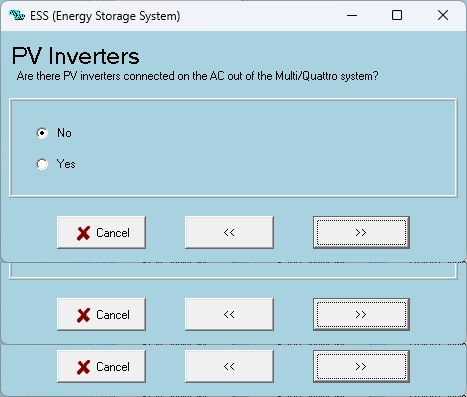Click the ESS (Energy Storage System) title text
467x397 pixels.
point(105,16)
